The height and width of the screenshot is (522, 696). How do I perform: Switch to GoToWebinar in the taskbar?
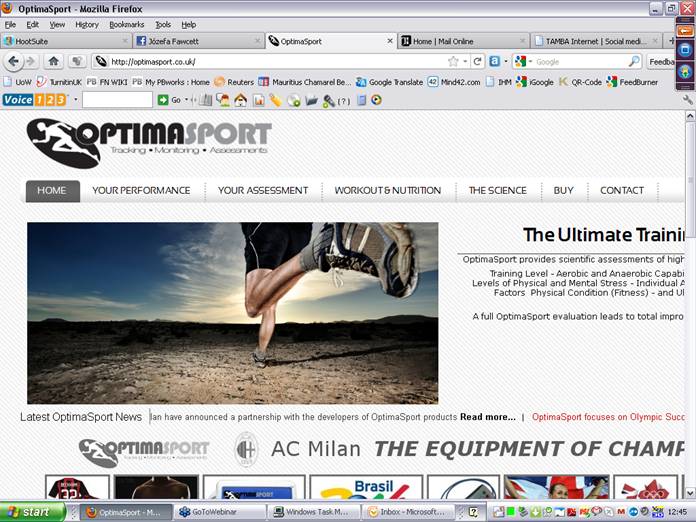(x=219, y=512)
